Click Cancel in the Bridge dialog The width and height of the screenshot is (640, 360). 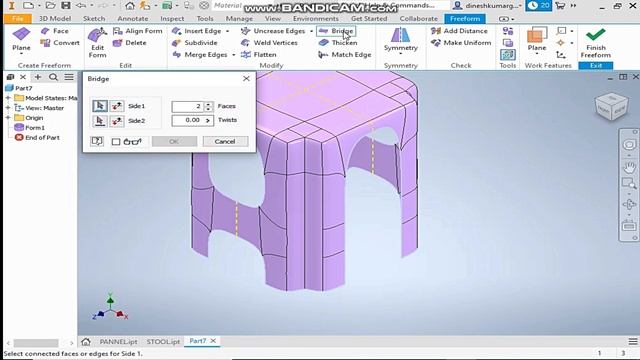point(225,142)
